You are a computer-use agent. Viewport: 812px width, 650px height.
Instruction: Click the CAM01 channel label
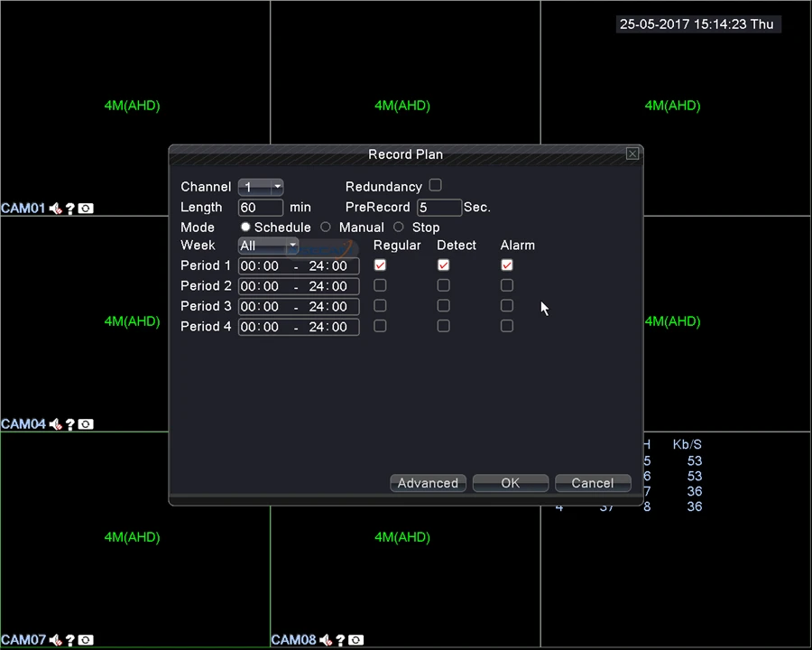pyautogui.click(x=23, y=209)
